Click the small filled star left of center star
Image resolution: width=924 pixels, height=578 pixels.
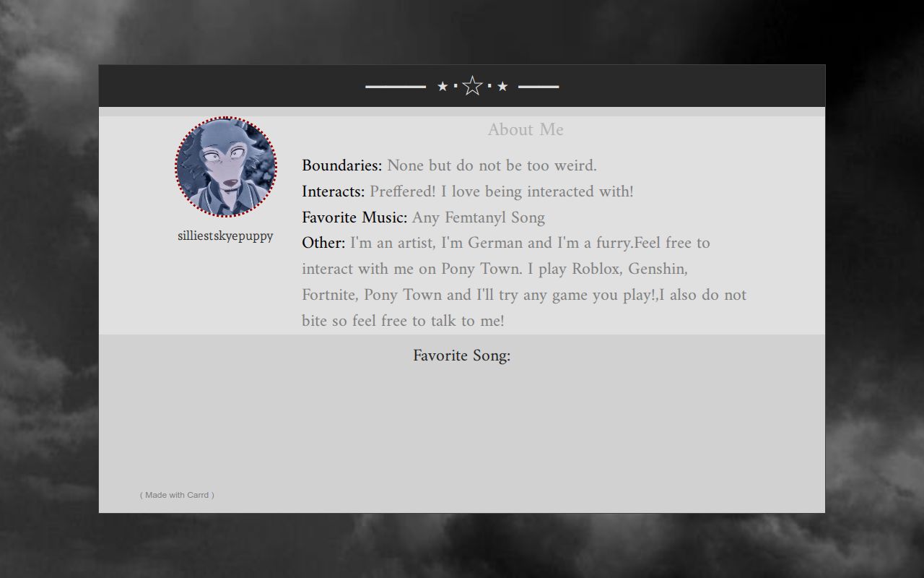pyautogui.click(x=443, y=87)
